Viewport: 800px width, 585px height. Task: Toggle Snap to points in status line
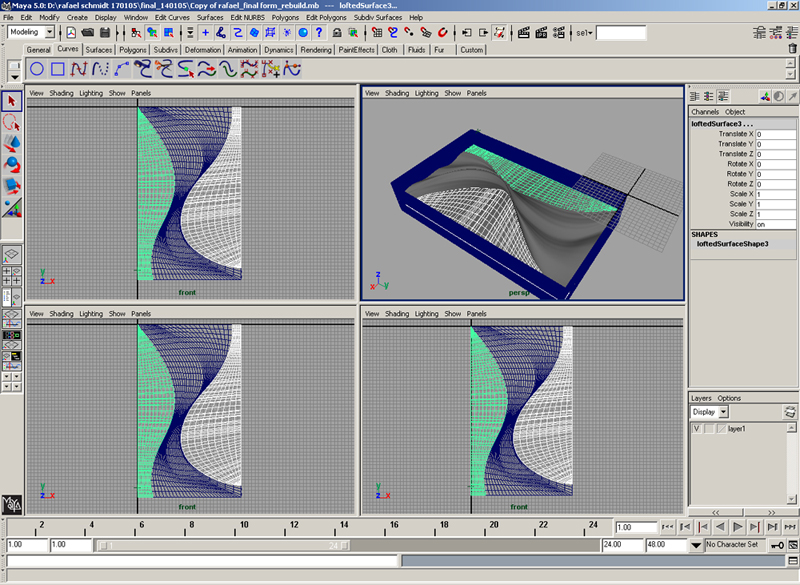pyautogui.click(x=409, y=33)
